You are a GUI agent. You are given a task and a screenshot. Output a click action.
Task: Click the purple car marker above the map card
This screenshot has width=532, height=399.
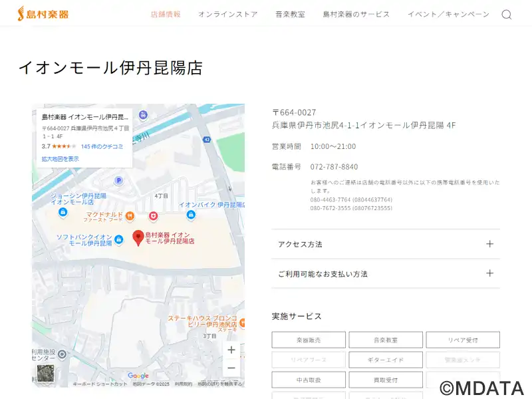144,115
